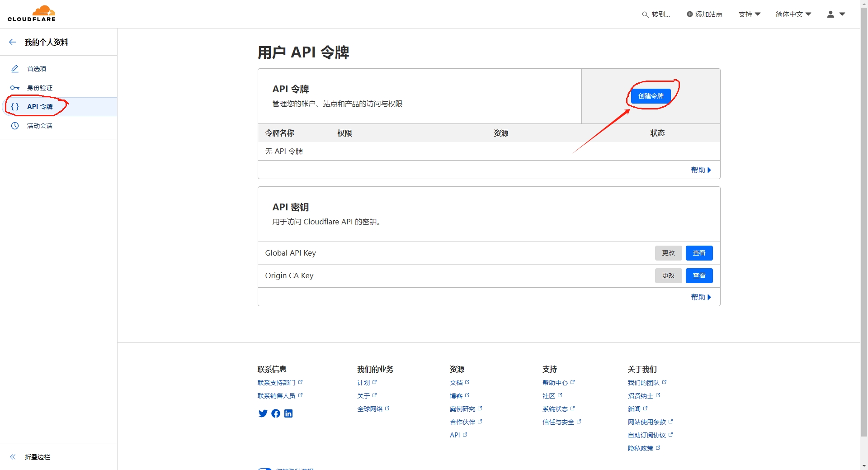
Task: Expand the account menu caret
Action: (842, 14)
